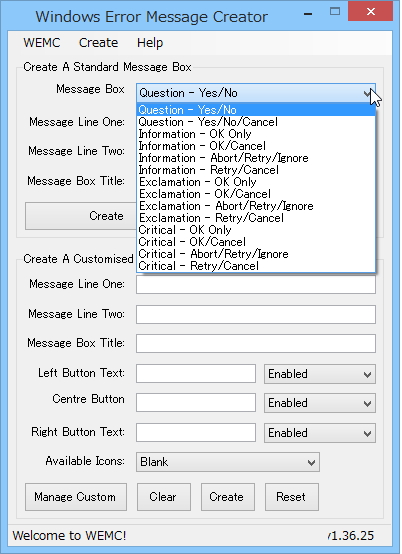Choose Exclamation - Abort/Retry/Ignore

pyautogui.click(x=256, y=206)
